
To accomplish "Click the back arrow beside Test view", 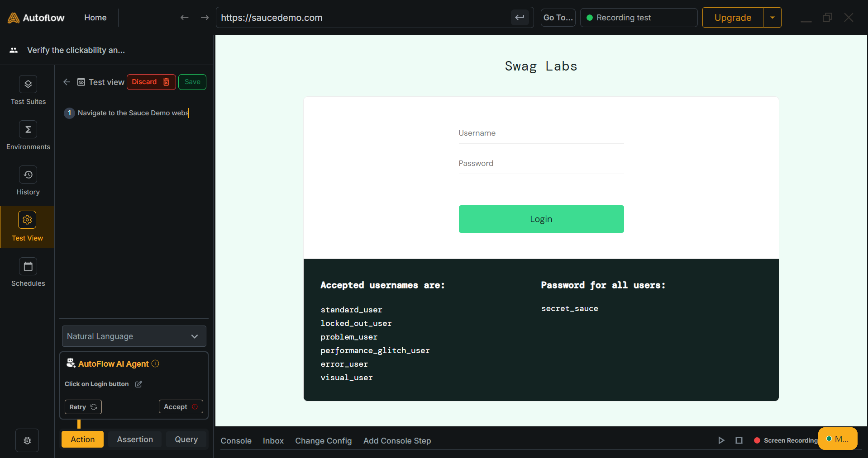I will [67, 82].
